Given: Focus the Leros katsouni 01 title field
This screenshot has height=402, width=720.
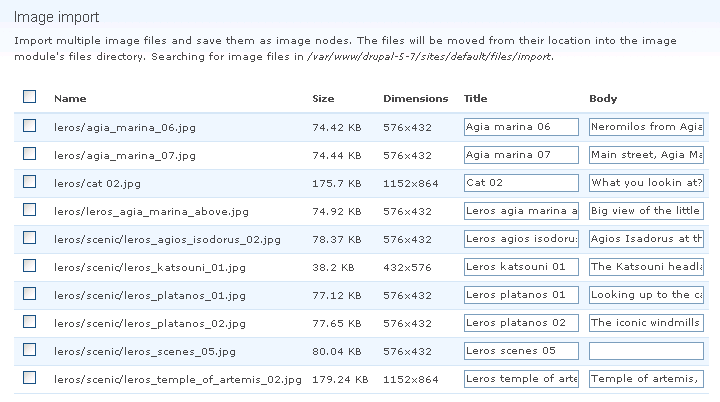Looking at the screenshot, I should [521, 267].
